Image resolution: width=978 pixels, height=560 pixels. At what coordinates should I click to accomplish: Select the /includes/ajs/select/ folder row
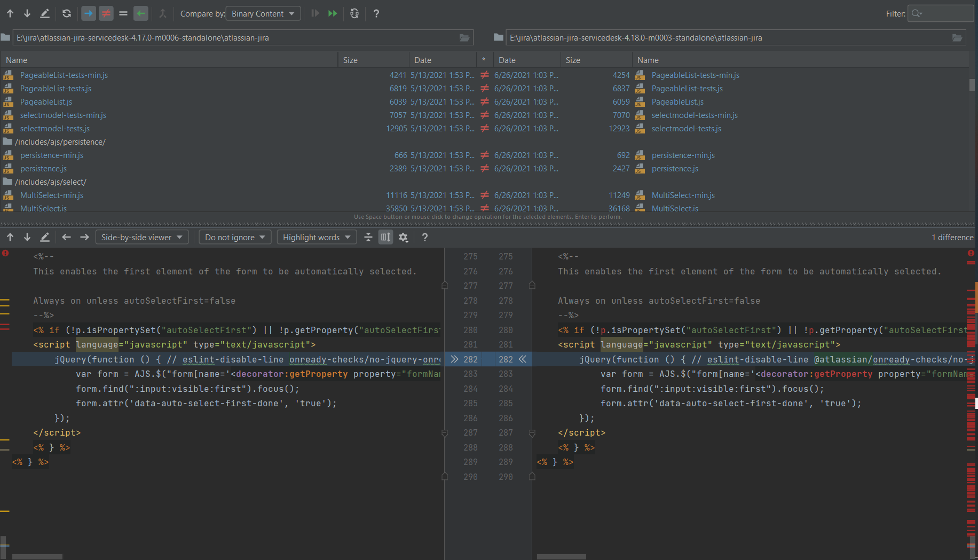(x=51, y=182)
